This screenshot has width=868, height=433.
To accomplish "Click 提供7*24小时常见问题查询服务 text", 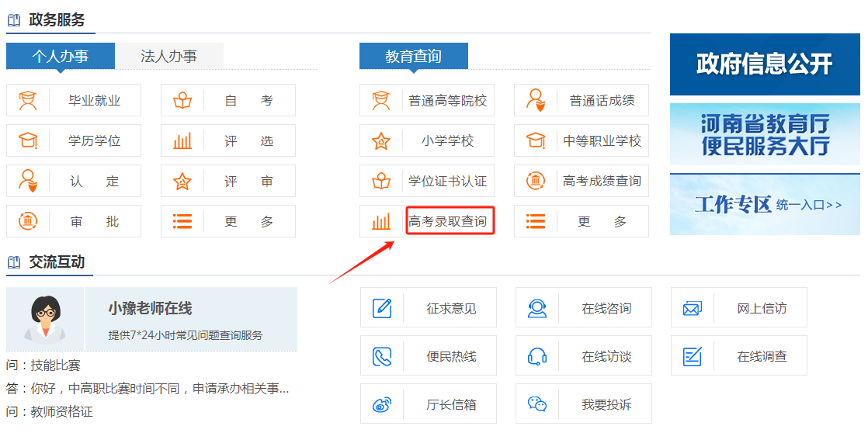I will pyautogui.click(x=186, y=335).
